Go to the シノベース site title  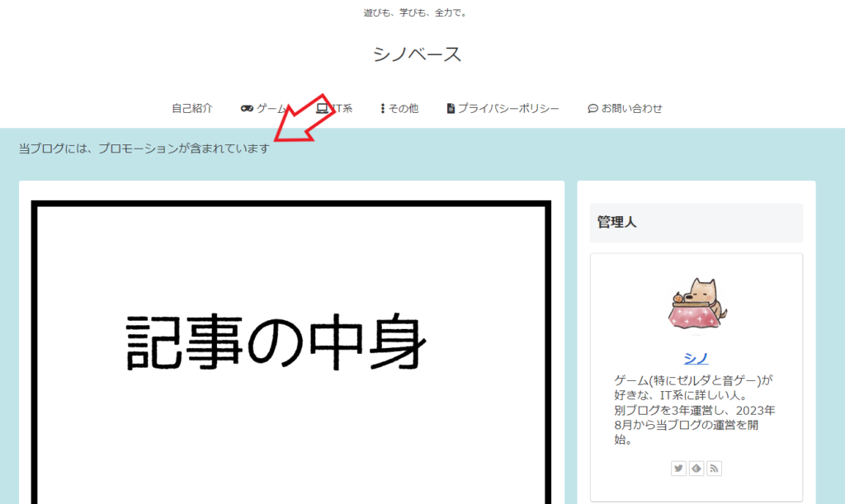coord(417,54)
